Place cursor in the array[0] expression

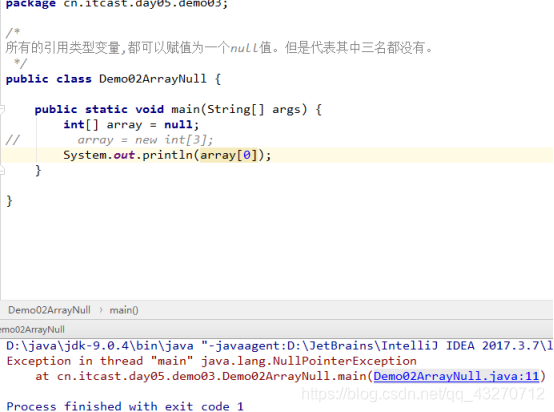(x=228, y=155)
